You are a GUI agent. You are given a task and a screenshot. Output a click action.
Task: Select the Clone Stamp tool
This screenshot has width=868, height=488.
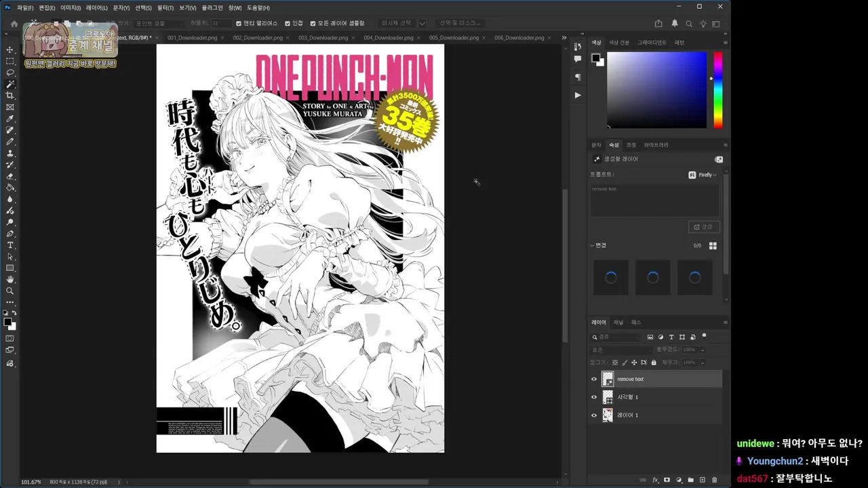pyautogui.click(x=10, y=153)
